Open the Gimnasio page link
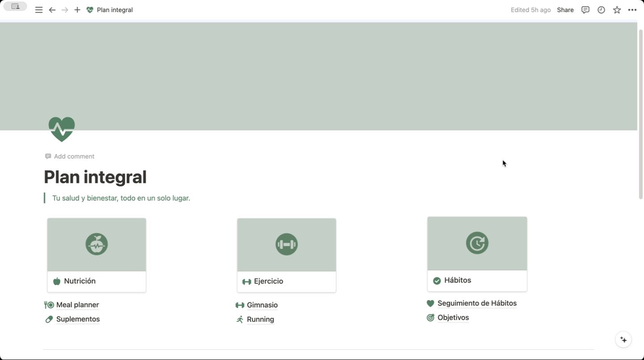644x360 pixels. tap(262, 305)
